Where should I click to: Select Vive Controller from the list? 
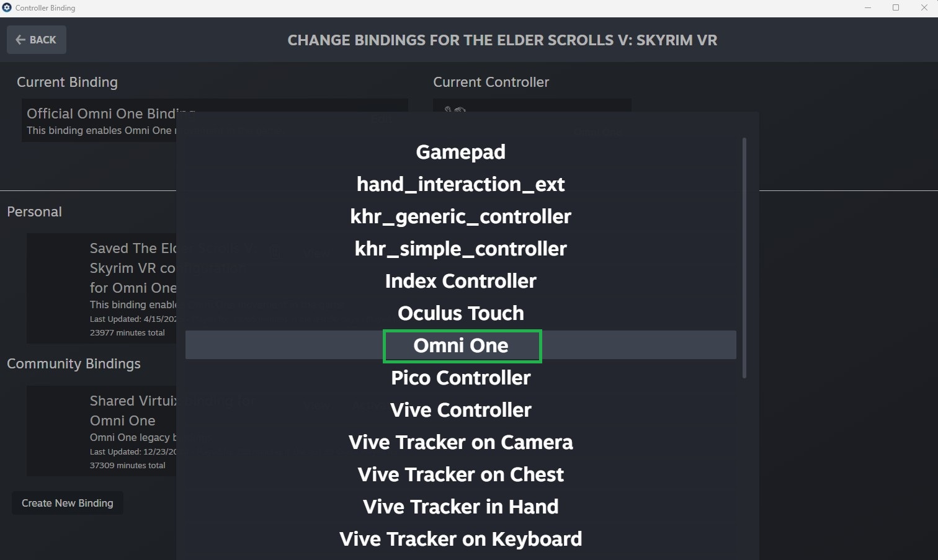(460, 410)
